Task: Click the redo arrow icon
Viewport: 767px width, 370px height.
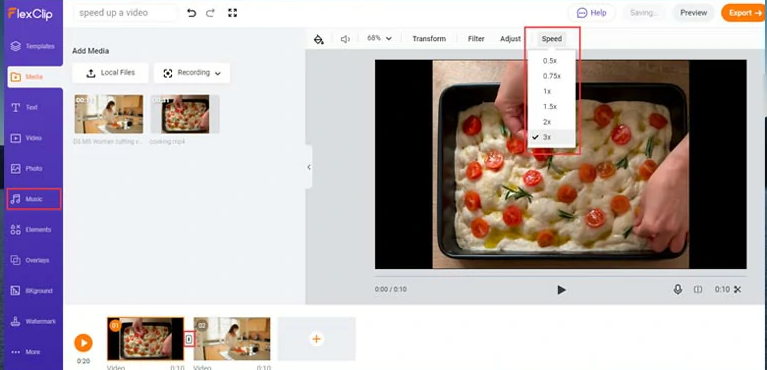Action: [x=210, y=13]
